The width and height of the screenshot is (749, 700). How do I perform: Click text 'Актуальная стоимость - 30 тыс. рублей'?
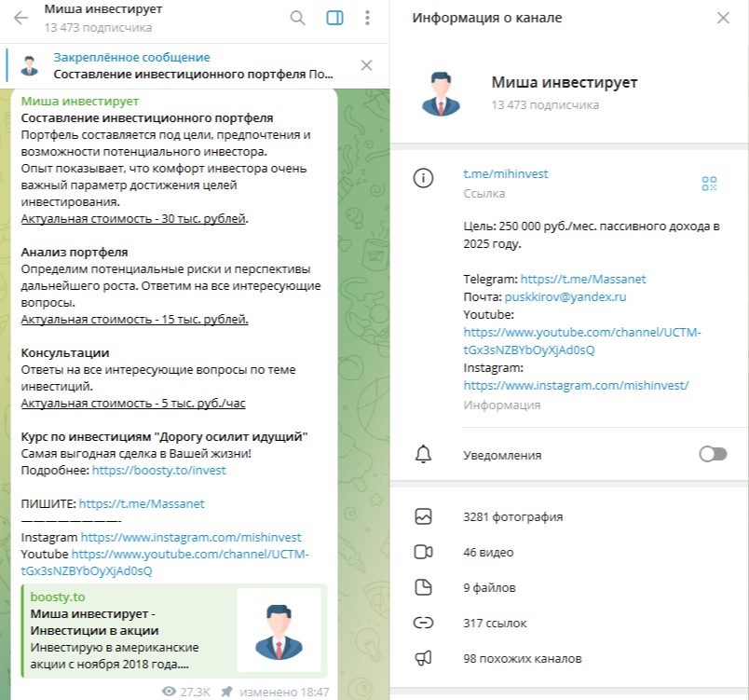pyautogui.click(x=133, y=218)
